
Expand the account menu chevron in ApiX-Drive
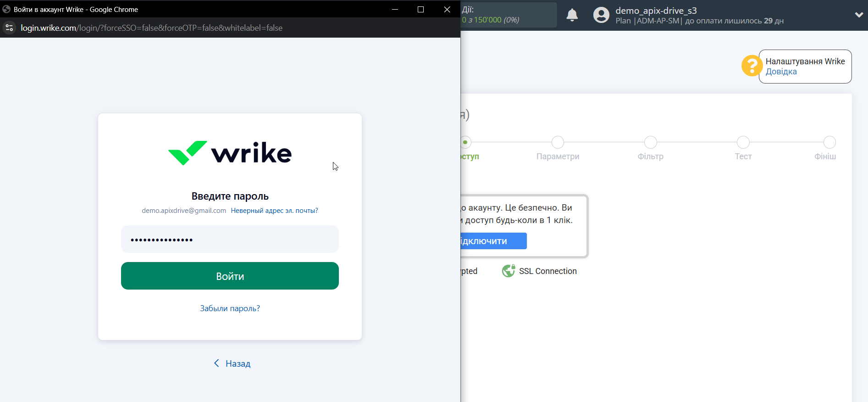click(x=859, y=15)
